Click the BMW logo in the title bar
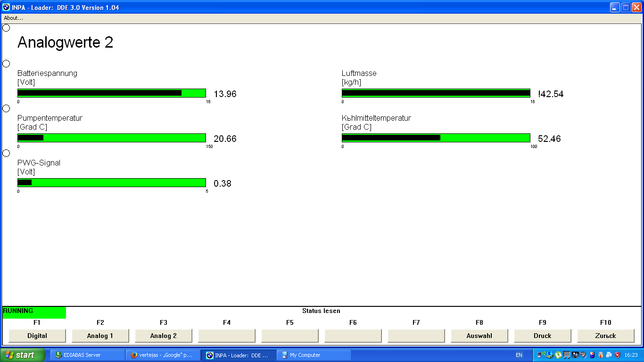The width and height of the screenshot is (644, 362). 6,8
